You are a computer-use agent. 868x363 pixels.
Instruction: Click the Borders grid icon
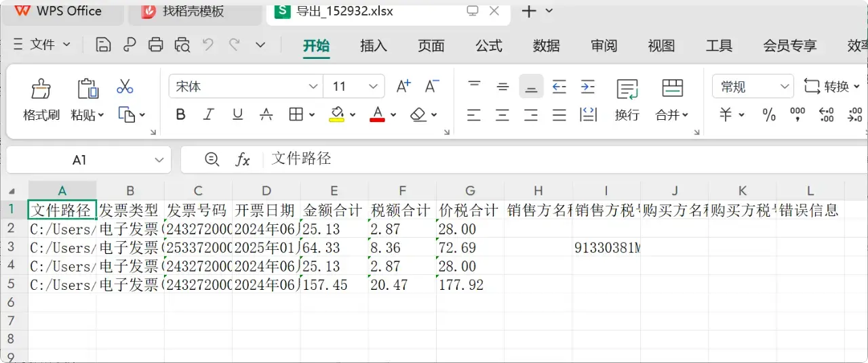click(296, 114)
